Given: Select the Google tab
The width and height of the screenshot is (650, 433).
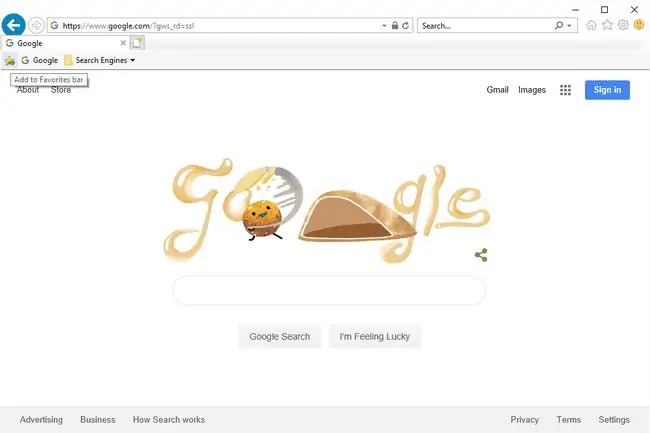Looking at the screenshot, I should tap(61, 43).
